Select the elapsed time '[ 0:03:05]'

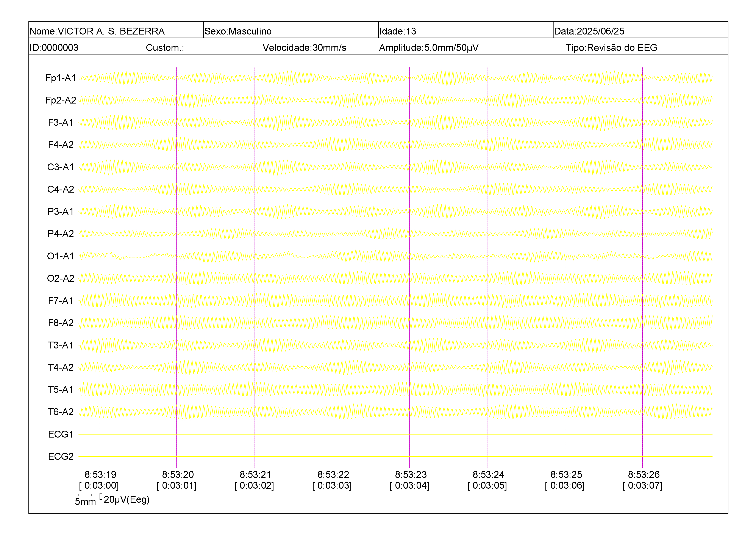(x=487, y=486)
